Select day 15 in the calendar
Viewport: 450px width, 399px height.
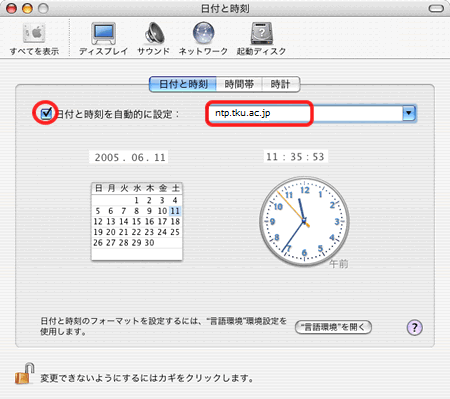[x=136, y=222]
